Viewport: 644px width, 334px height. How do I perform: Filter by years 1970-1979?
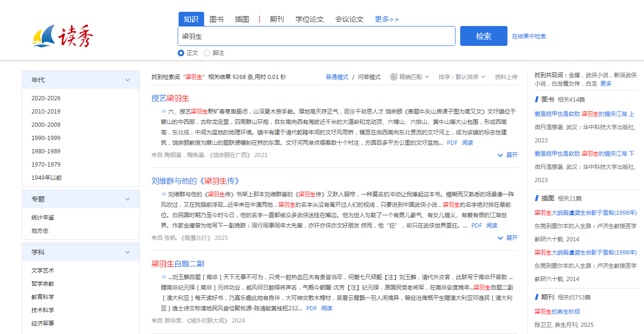46,165
